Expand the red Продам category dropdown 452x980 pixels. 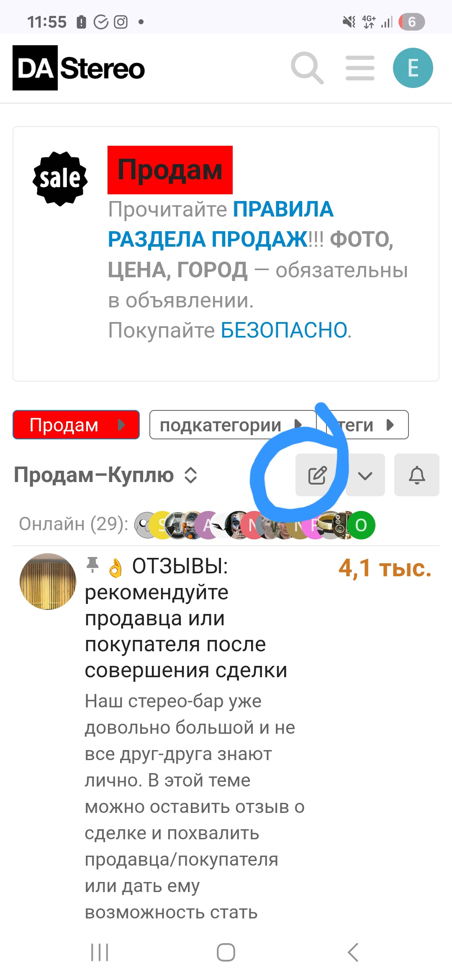(76, 425)
